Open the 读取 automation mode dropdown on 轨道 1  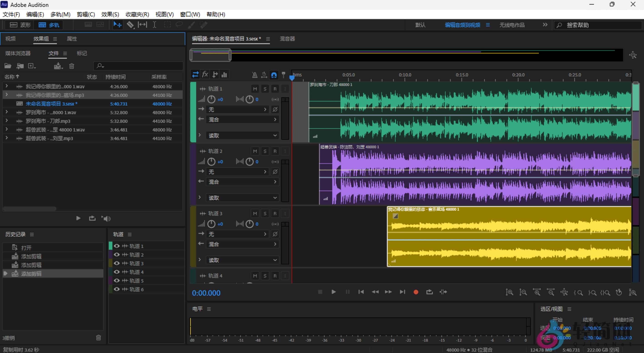tap(242, 135)
